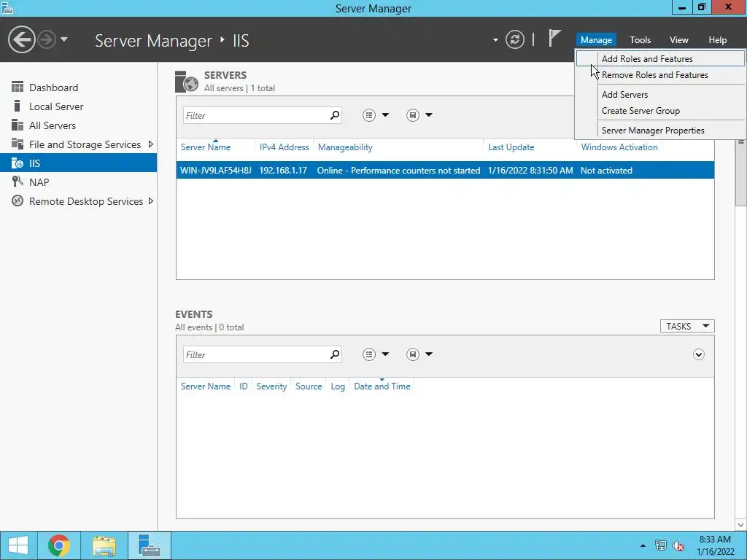
Task: Select Create Server Group entry
Action: point(659,111)
